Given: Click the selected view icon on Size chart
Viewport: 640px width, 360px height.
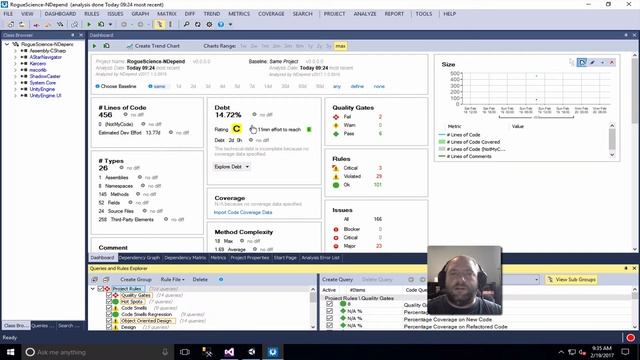Looking at the screenshot, I should (x=582, y=62).
